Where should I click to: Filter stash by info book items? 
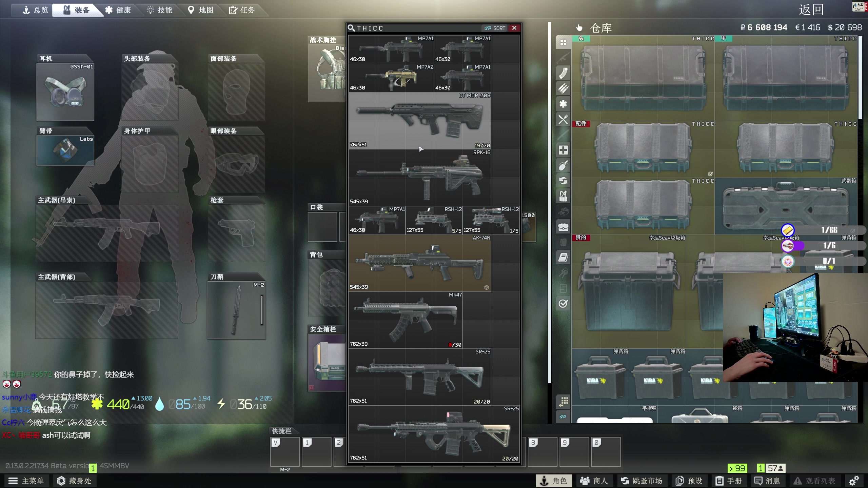[563, 258]
